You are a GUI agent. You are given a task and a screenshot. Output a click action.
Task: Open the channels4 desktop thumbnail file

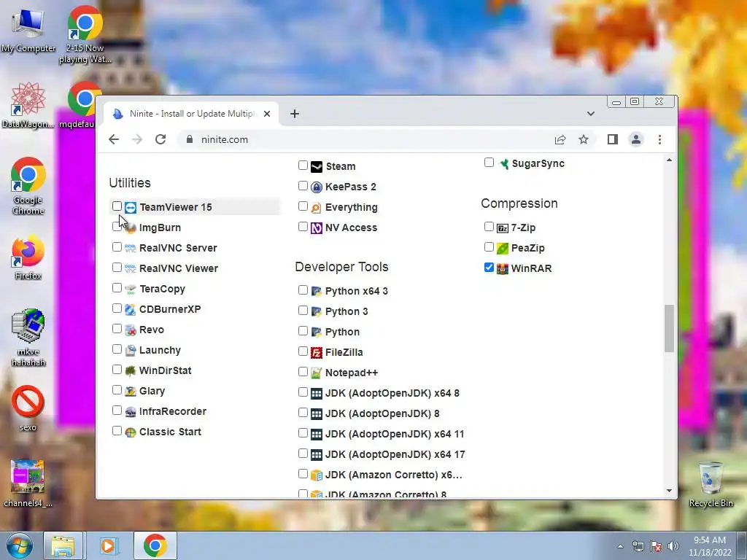coord(28,483)
